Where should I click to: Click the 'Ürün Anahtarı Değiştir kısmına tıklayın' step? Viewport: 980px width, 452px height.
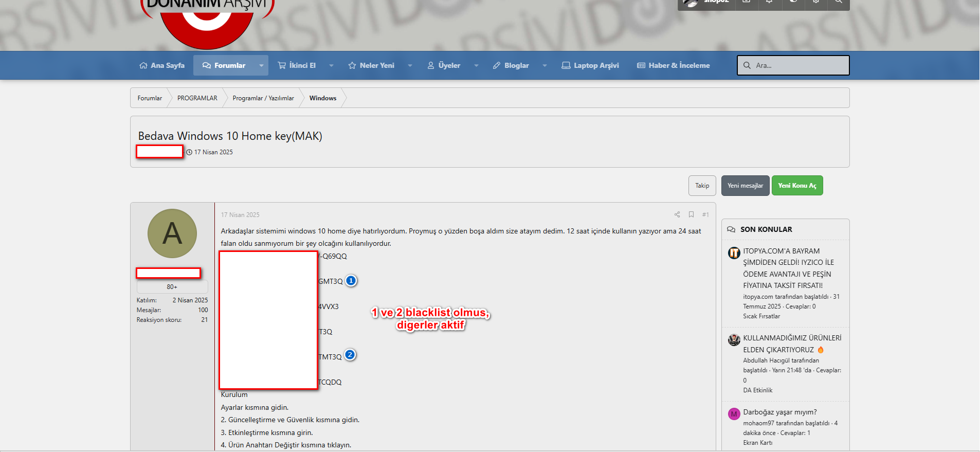[286, 445]
